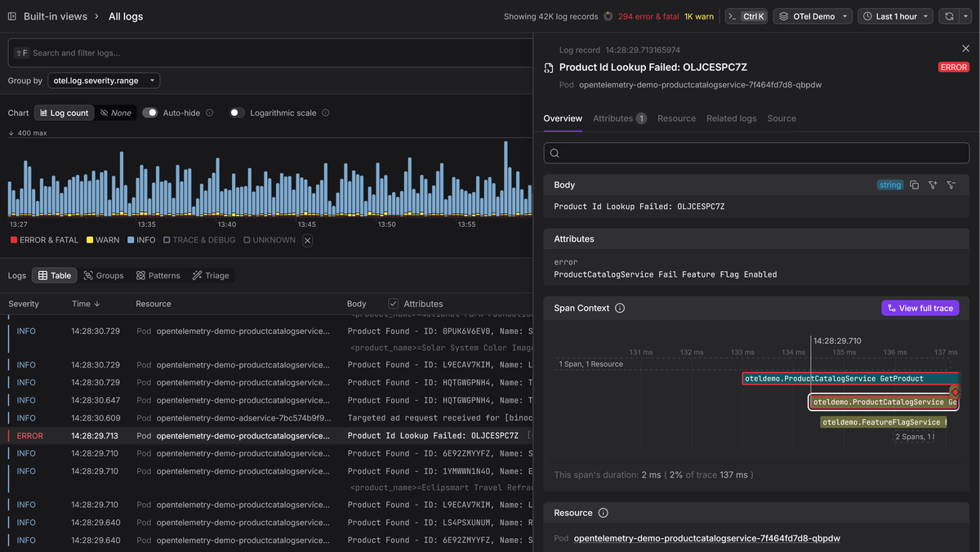Click the 14:28:29.710 timestamp marker in the span view
Screen dimensions: 980x552
click(837, 341)
